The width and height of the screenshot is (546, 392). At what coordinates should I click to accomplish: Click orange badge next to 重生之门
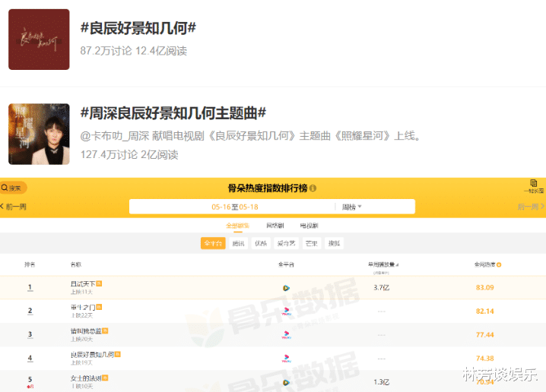100,307
